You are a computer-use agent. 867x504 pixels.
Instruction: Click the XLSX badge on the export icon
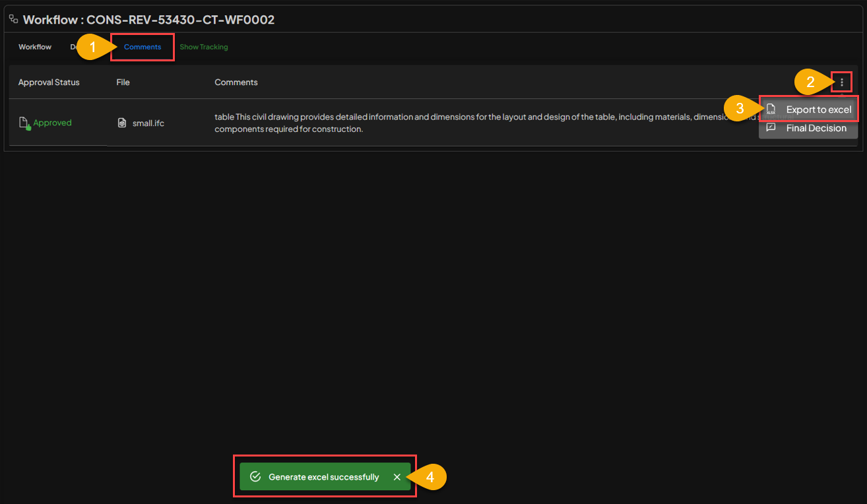point(772,113)
